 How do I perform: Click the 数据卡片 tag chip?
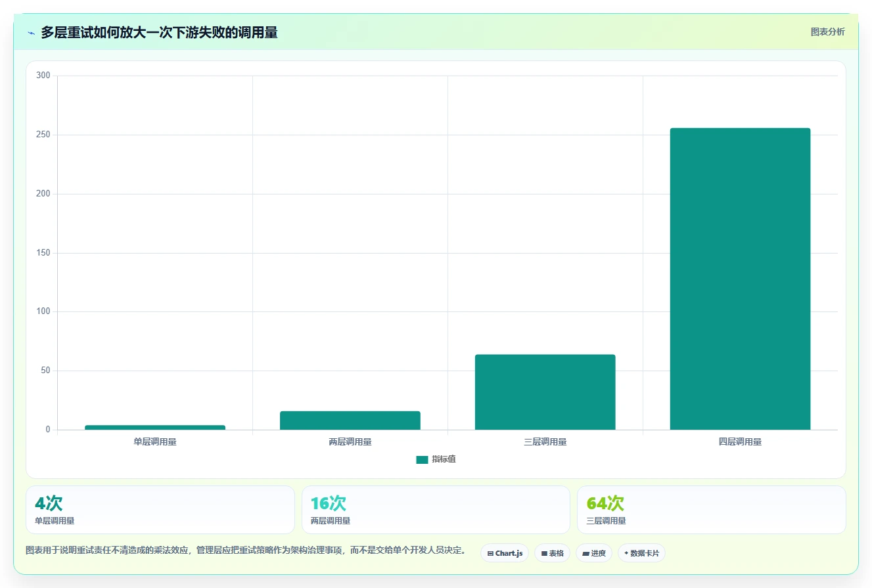641,553
